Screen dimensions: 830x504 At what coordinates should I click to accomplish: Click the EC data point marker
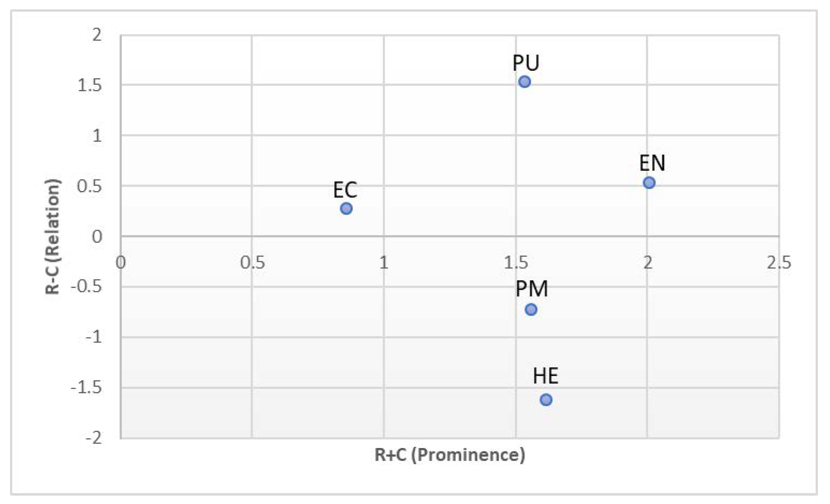pos(346,208)
